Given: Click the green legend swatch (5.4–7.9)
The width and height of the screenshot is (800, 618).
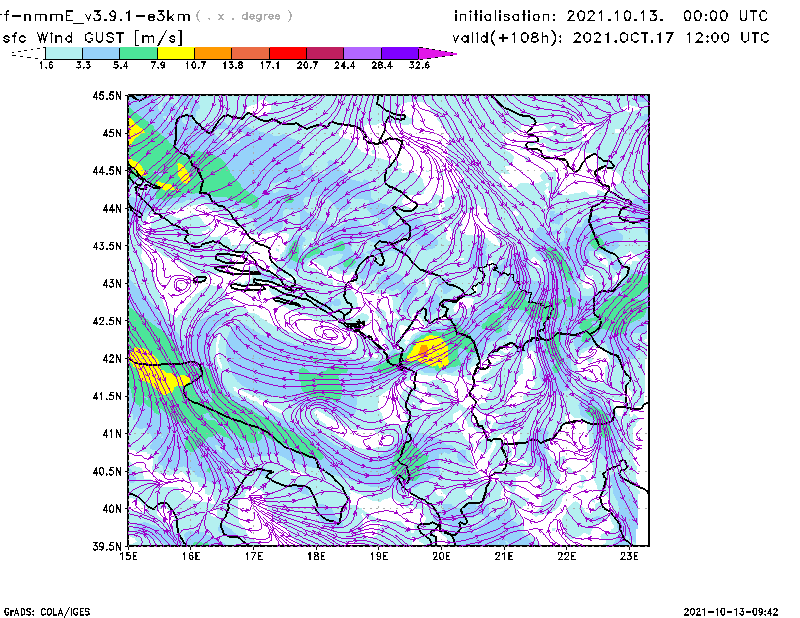Looking at the screenshot, I should coord(138,53).
